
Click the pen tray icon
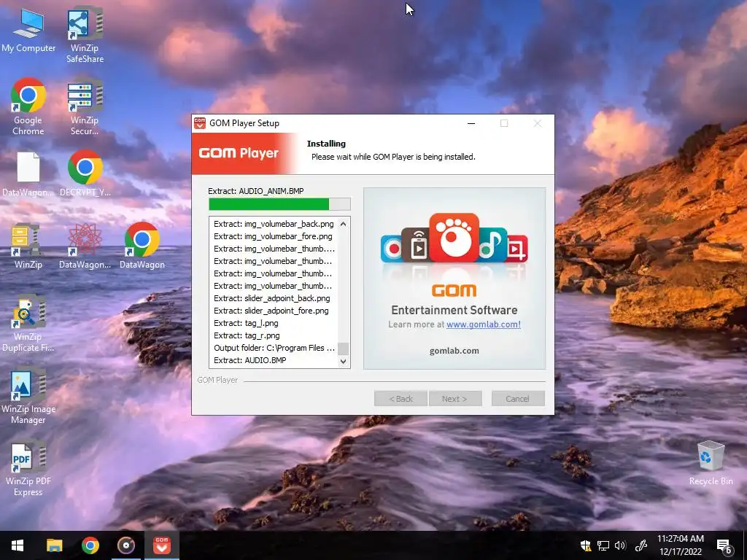(641, 545)
